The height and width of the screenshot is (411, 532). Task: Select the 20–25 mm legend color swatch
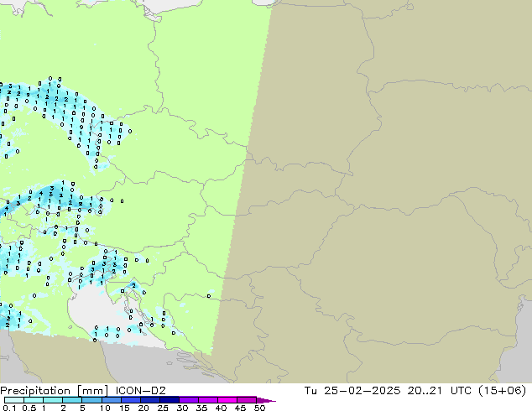click(x=149, y=400)
